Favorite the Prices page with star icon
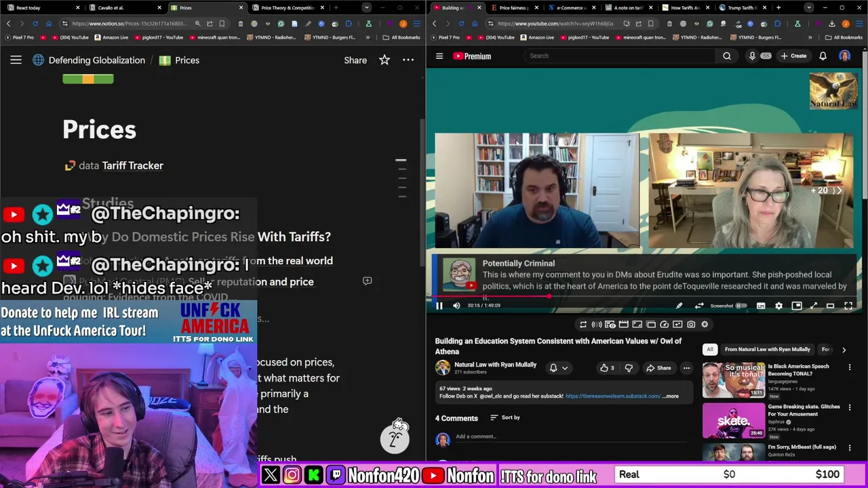The height and width of the screenshot is (488, 868). (384, 60)
